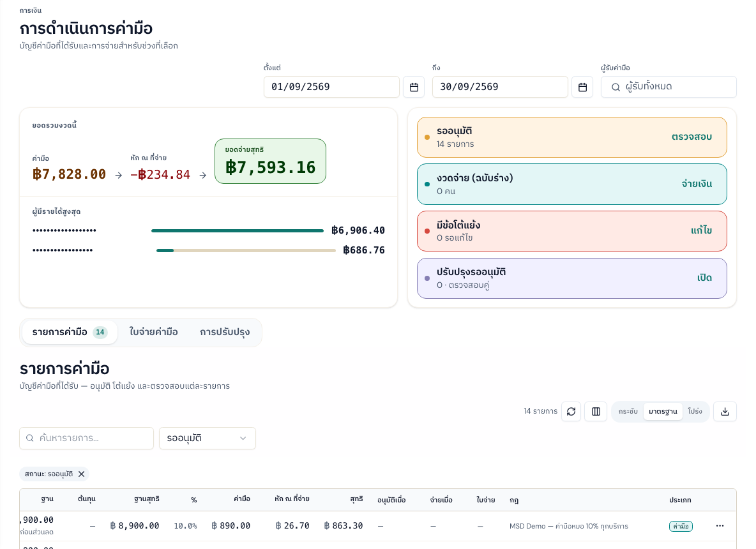The width and height of the screenshot is (756, 549).
Task: Click the top earner ฿6,906.40 progress bar
Action: [x=238, y=231]
